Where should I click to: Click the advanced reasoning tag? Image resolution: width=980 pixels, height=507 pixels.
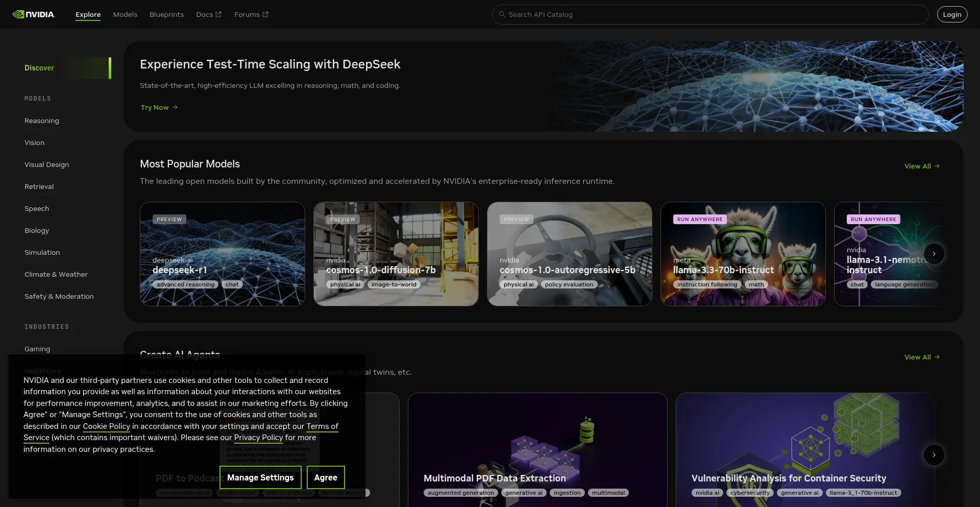click(x=185, y=284)
